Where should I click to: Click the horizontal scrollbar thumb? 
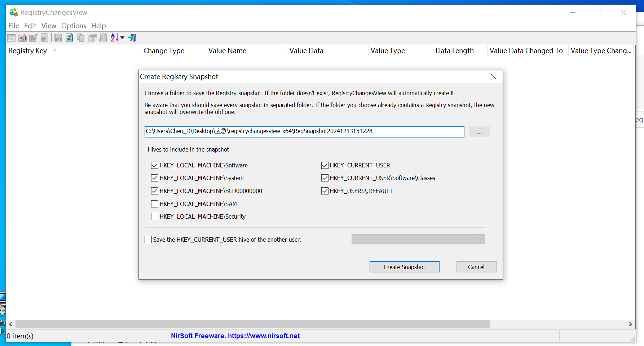[252, 324]
